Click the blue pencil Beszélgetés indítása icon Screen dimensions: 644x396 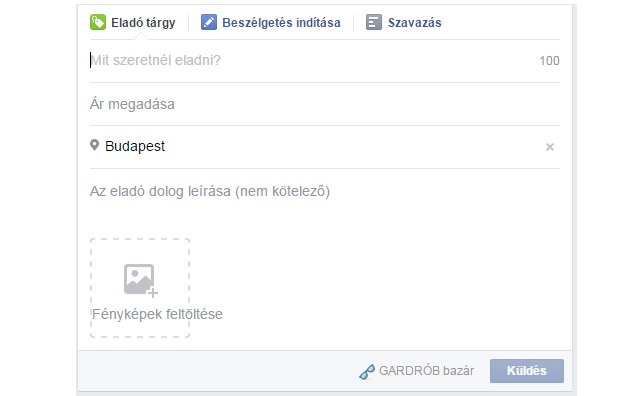coord(209,22)
